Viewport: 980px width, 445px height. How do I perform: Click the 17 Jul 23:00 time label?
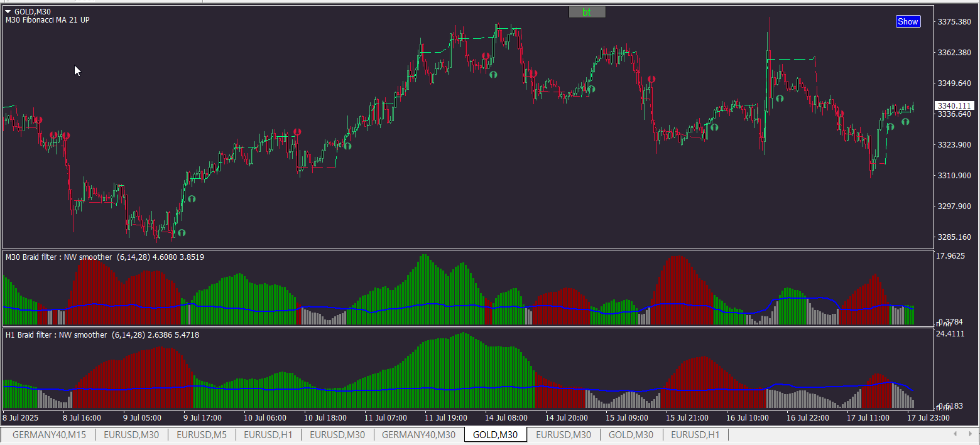point(928,417)
